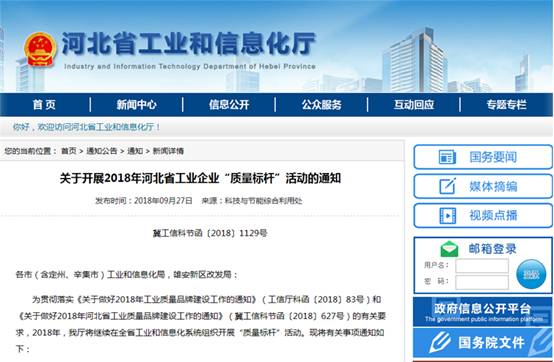
Task: Open the 首页 navigation menu item
Action: click(x=44, y=105)
